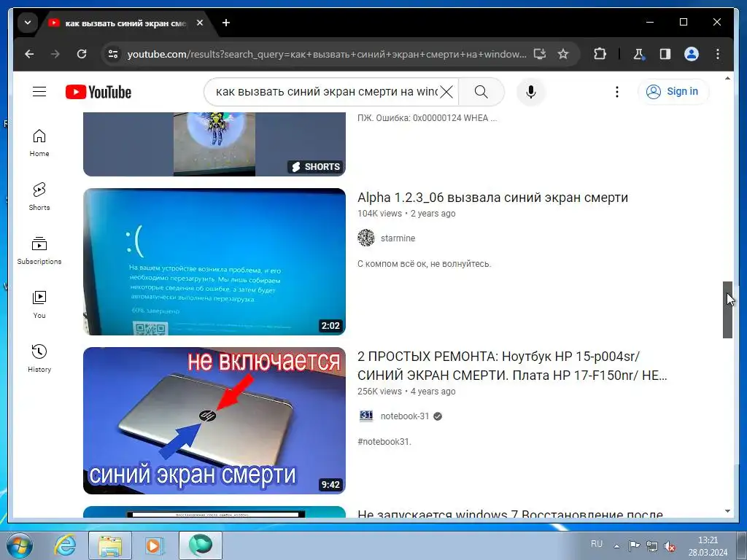View site information icon in the address bar
This screenshot has width=747, height=560.
click(113, 54)
